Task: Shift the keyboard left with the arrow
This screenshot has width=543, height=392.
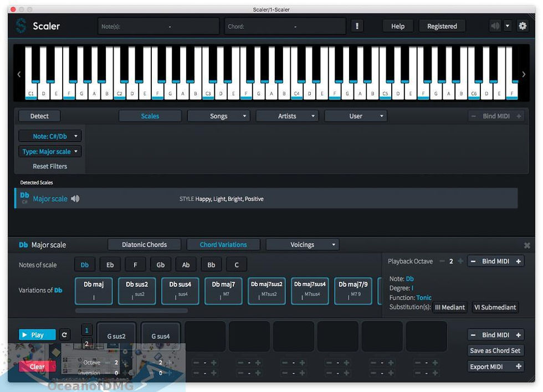Action: [19, 74]
